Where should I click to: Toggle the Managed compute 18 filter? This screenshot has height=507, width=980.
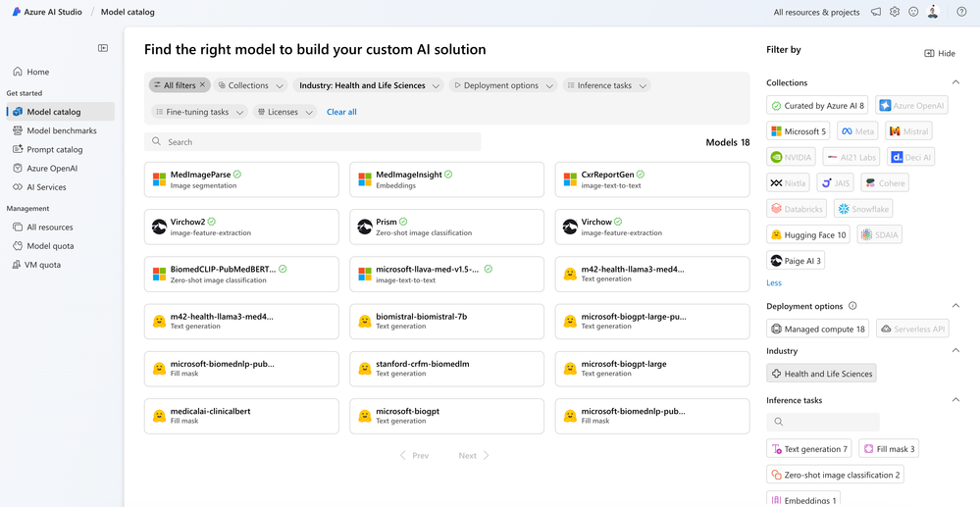tap(819, 329)
